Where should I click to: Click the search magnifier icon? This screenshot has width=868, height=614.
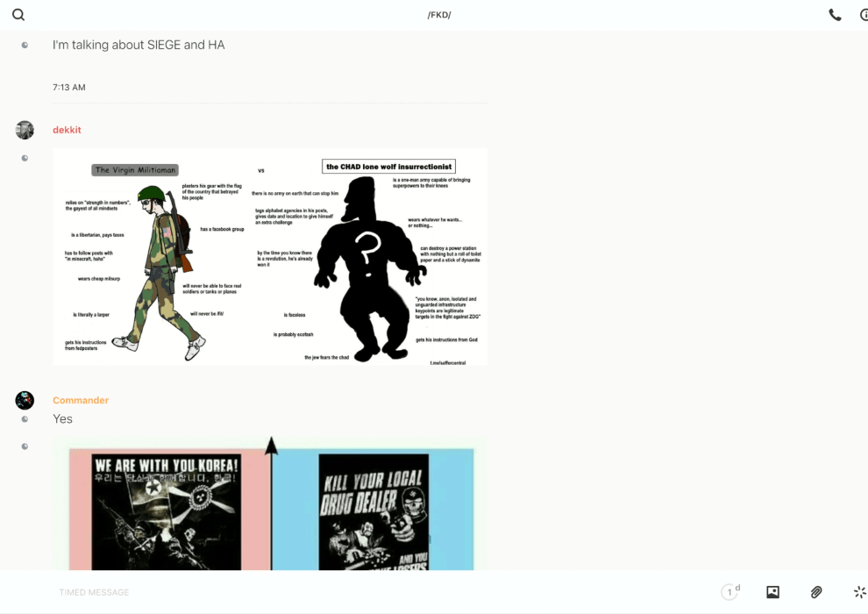(x=18, y=15)
